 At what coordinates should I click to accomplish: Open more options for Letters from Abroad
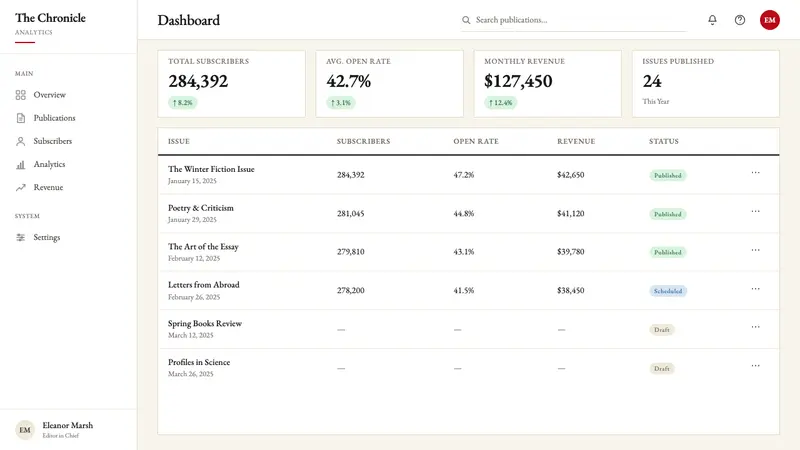click(x=755, y=289)
